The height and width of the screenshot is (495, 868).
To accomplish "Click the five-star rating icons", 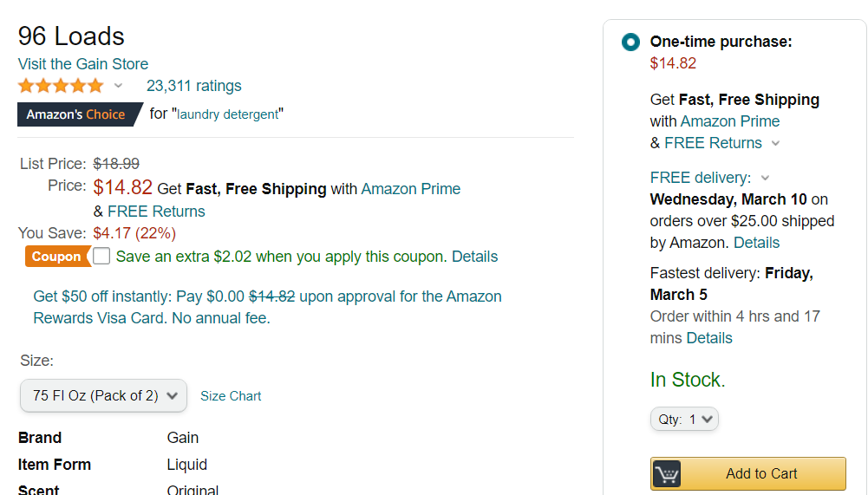I will [61, 86].
